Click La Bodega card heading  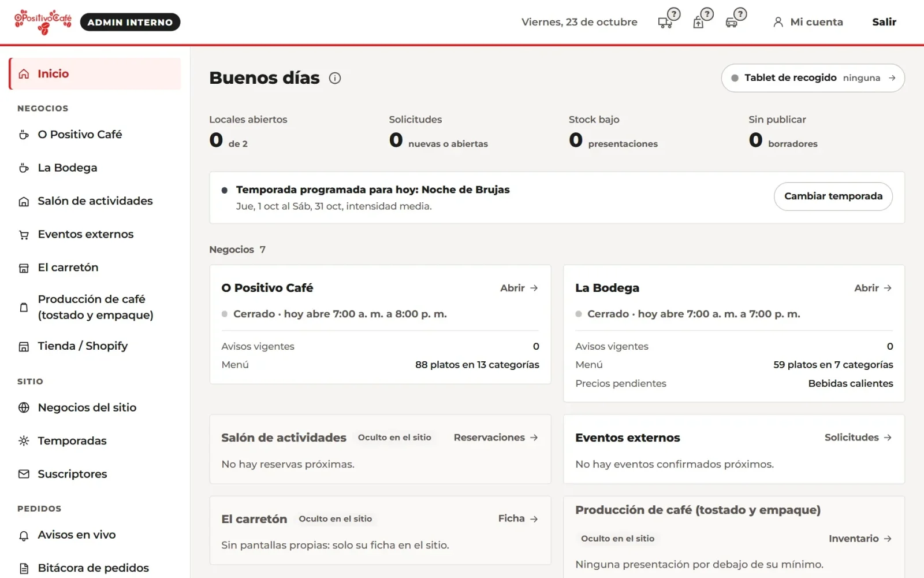[x=607, y=288]
